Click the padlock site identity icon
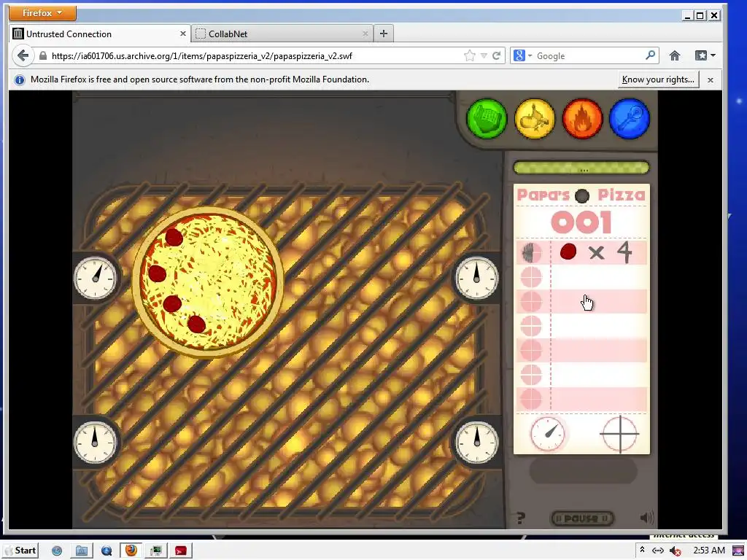This screenshot has width=747, height=560. coord(43,55)
